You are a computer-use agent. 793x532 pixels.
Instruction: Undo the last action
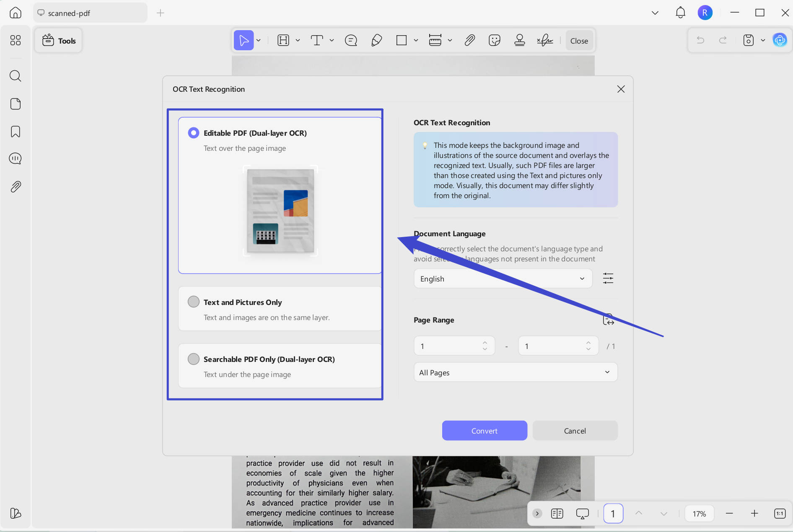[x=700, y=40]
